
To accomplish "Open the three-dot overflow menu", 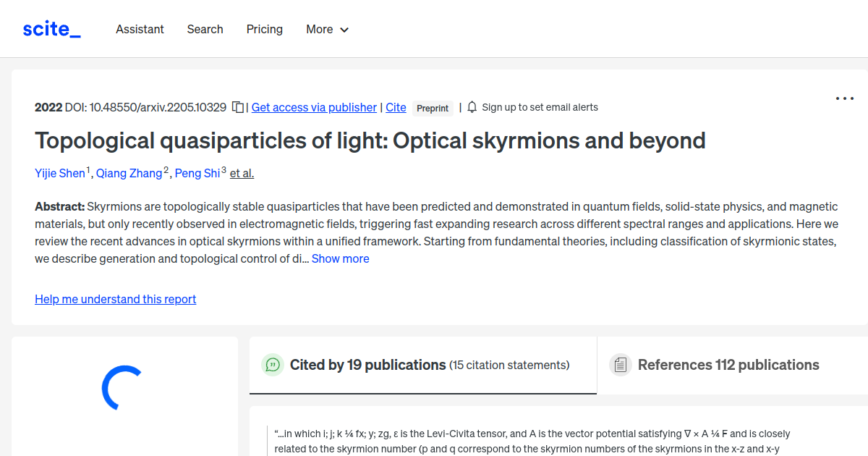I will tap(844, 98).
